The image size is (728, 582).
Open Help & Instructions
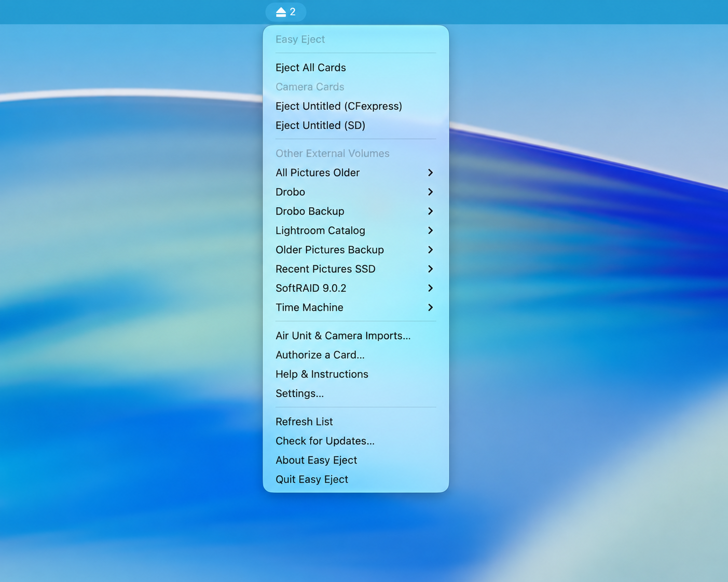355,374
